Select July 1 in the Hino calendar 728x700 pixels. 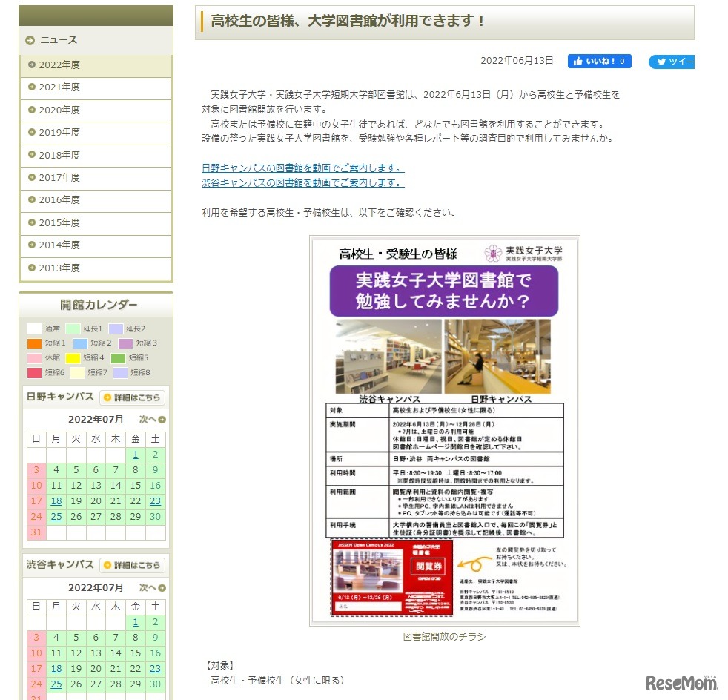(x=135, y=455)
